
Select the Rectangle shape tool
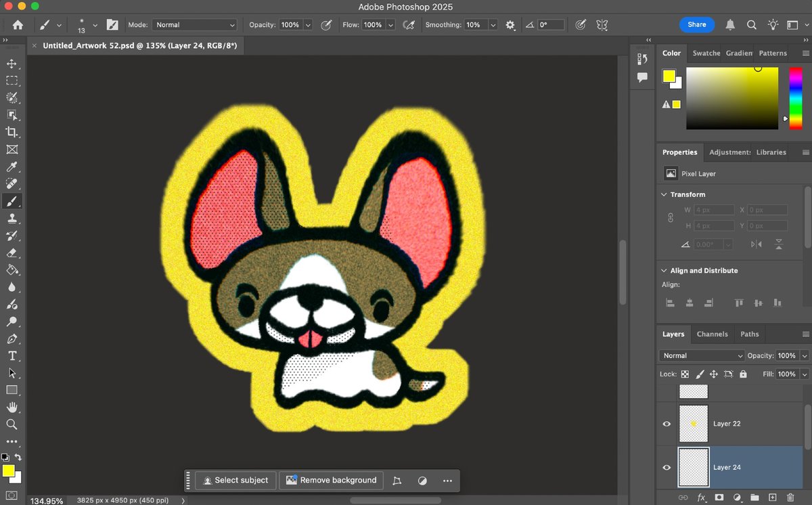click(x=12, y=391)
